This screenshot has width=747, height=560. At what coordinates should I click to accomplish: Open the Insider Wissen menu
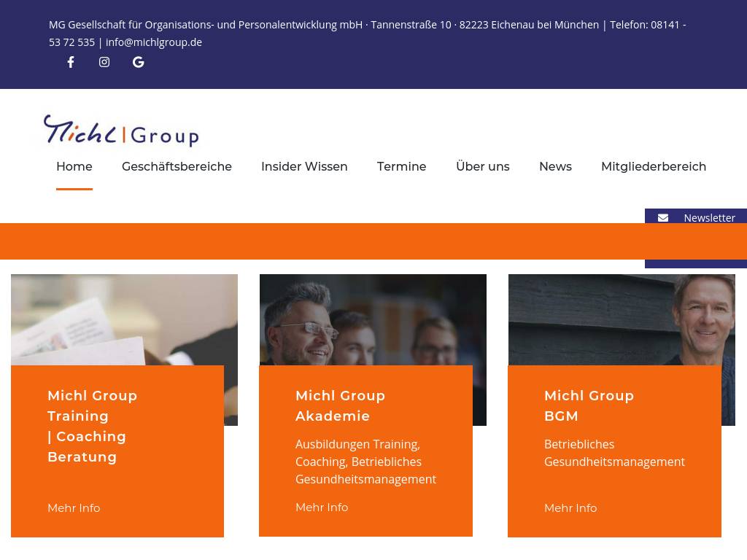click(304, 166)
